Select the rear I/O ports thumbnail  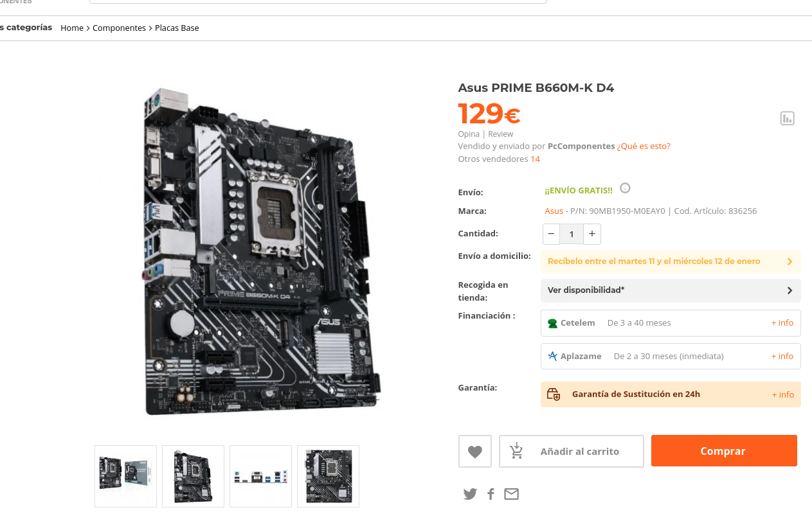[x=260, y=476]
